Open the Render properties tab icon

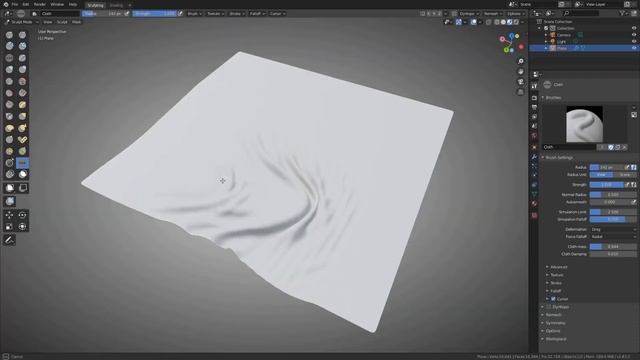click(534, 98)
